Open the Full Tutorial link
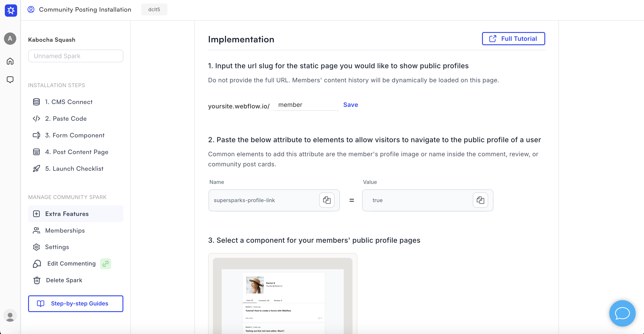644x334 pixels. pos(513,39)
